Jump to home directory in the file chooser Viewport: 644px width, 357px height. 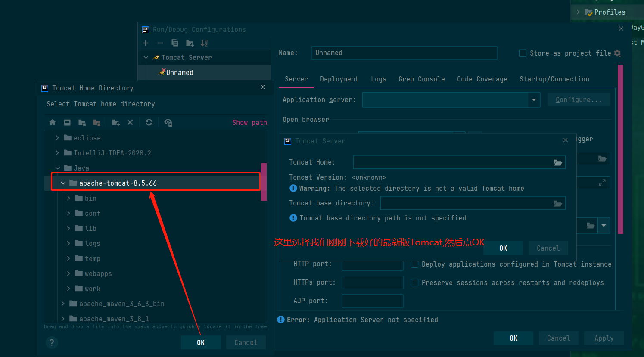coord(52,122)
